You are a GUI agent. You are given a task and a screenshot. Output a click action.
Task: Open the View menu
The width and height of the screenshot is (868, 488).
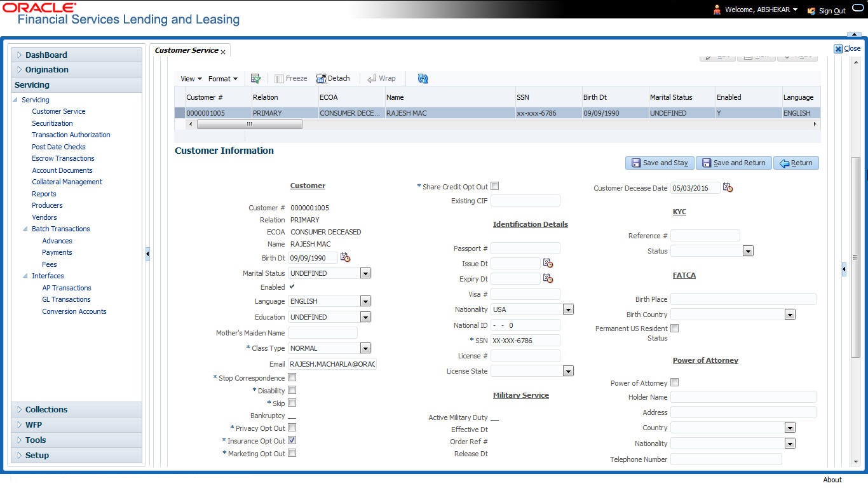tap(191, 79)
